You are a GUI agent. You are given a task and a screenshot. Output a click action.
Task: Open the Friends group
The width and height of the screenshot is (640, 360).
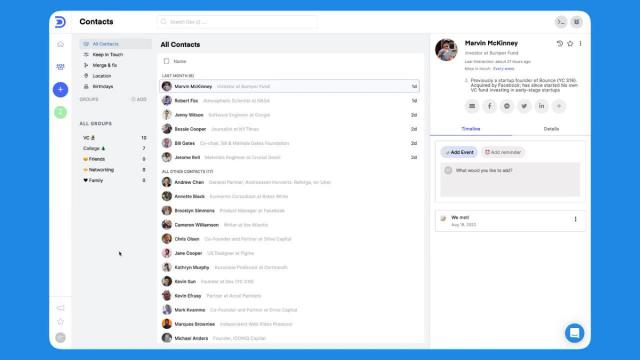(x=115, y=159)
